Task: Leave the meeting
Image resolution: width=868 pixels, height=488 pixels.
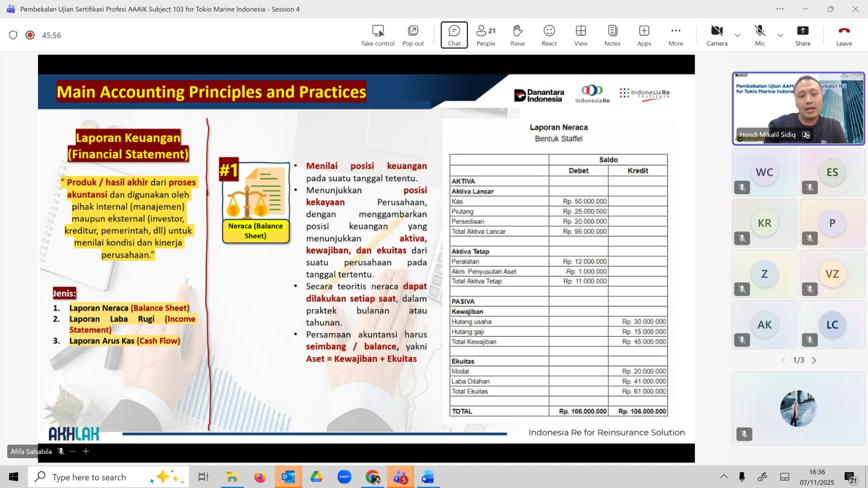Action: point(844,35)
